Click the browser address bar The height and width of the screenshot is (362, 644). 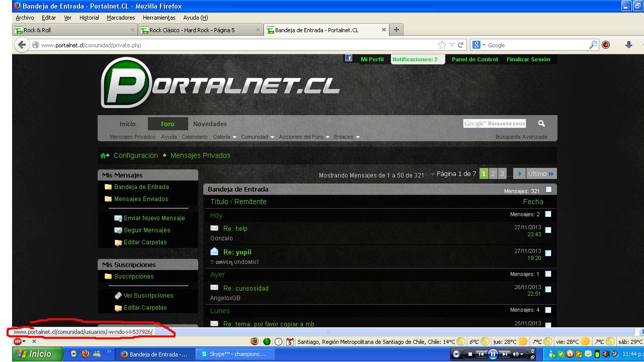(x=236, y=45)
